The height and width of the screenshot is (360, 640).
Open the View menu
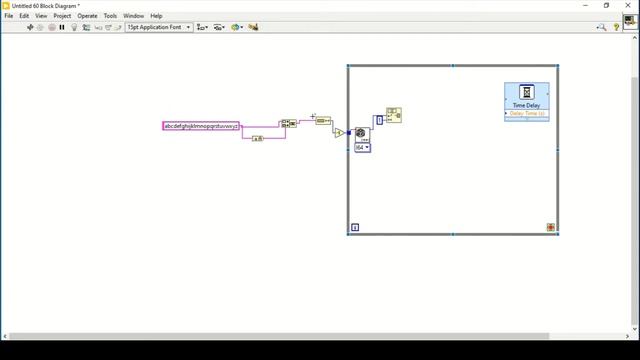(x=41, y=16)
